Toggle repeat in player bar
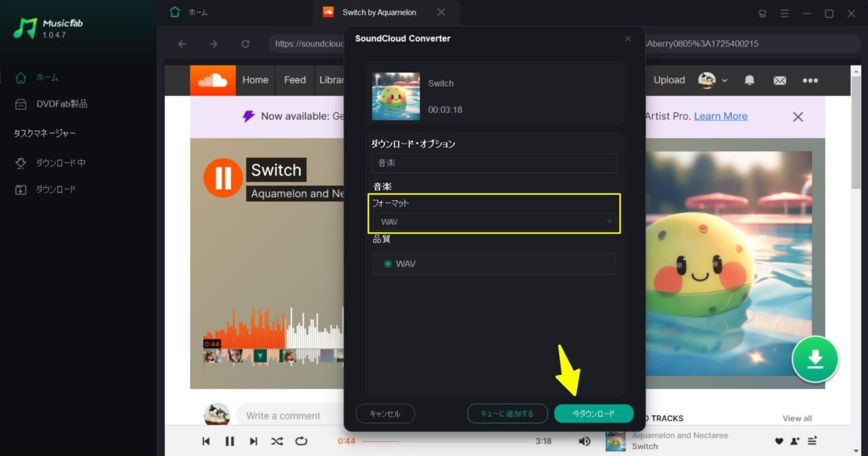Image resolution: width=868 pixels, height=456 pixels. coord(302,441)
